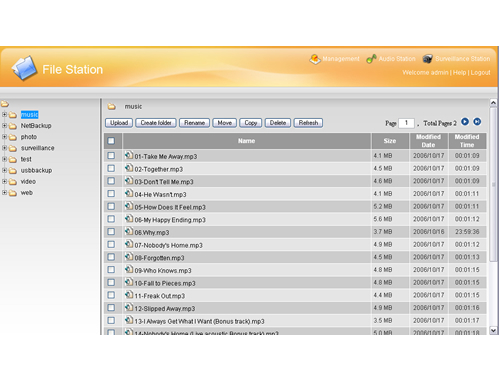Click the Page number input field

coord(406,123)
